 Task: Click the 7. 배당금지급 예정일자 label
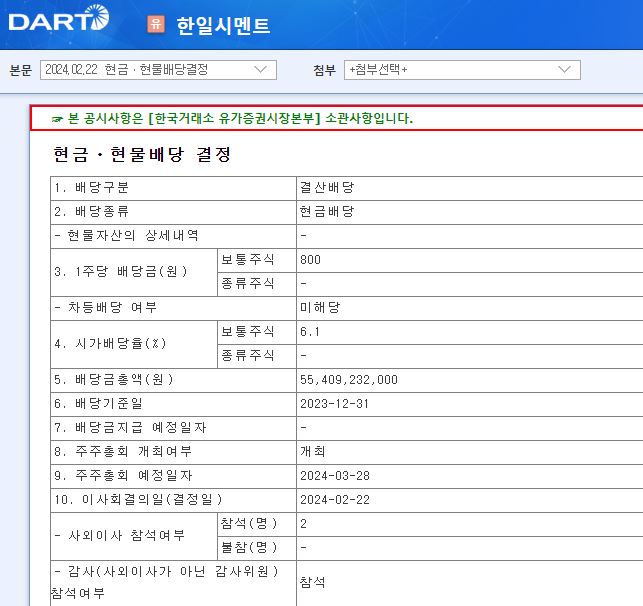tap(130, 428)
